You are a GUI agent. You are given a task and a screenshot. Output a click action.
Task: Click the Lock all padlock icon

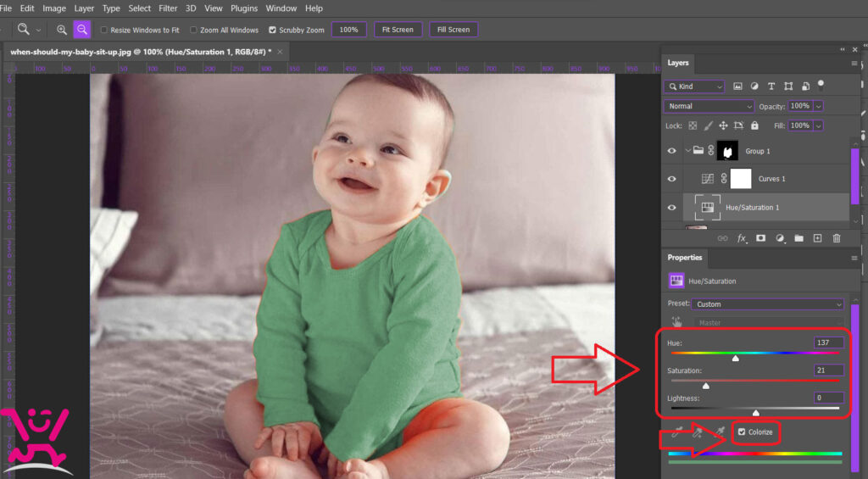click(x=754, y=125)
